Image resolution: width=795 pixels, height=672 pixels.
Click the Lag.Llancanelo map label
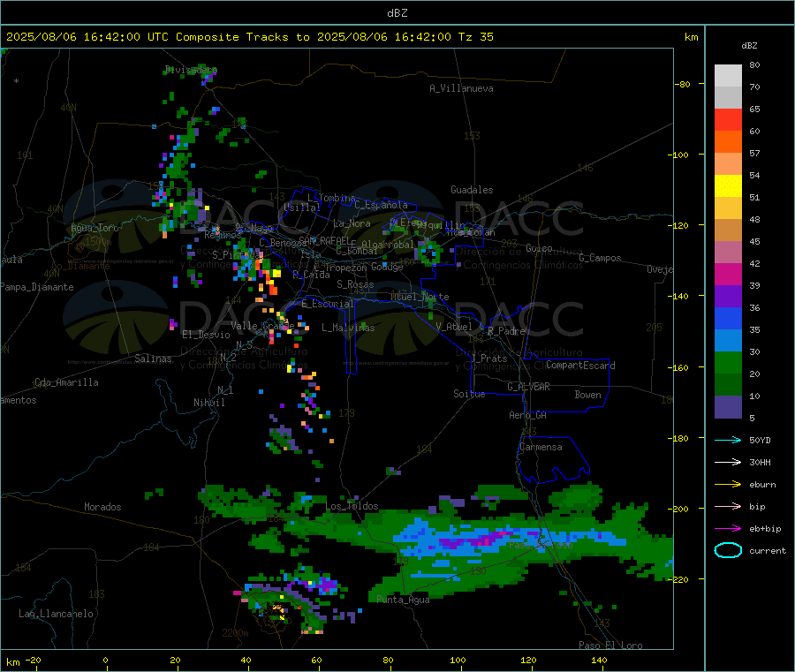(57, 614)
